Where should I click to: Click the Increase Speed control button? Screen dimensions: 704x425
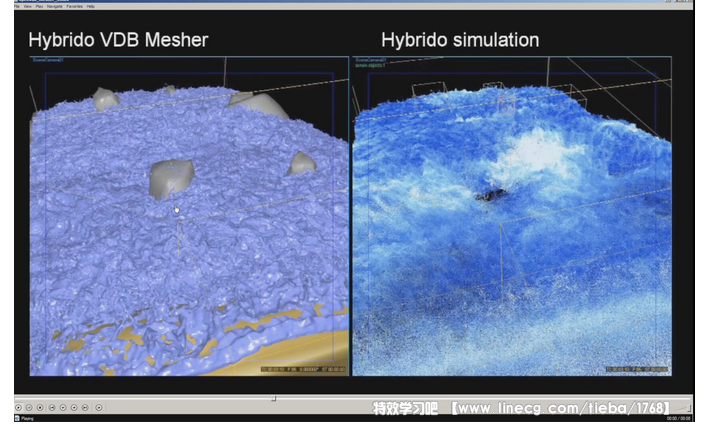(74, 407)
